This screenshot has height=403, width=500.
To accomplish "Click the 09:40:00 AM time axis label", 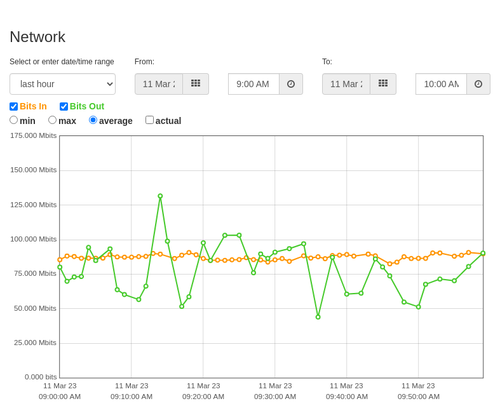I will coord(347,397).
